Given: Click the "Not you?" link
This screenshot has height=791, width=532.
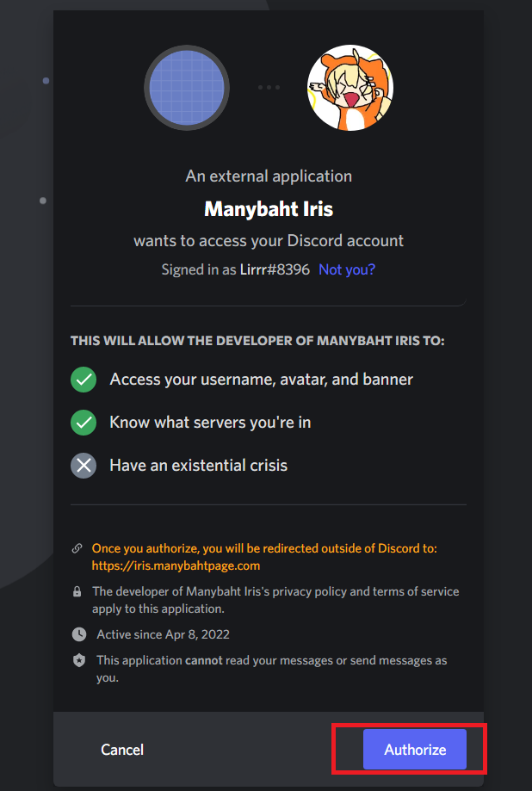Looking at the screenshot, I should 347,269.
